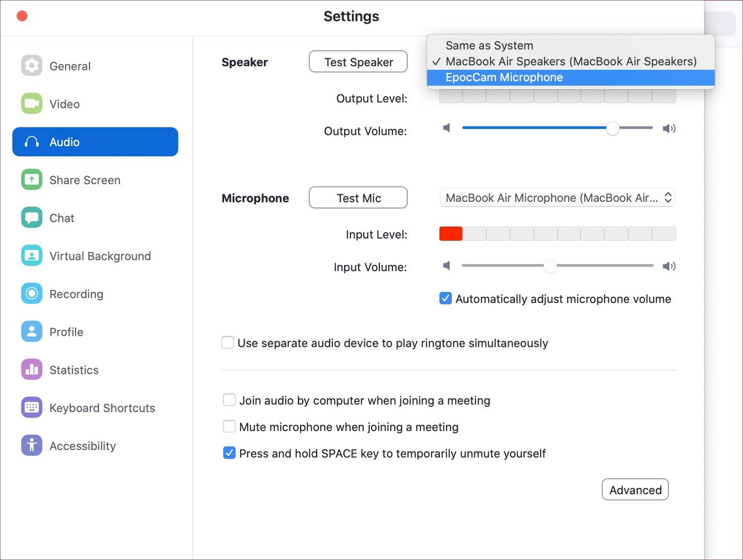Image resolution: width=743 pixels, height=560 pixels.
Task: Click the Video camera icon
Action: click(31, 104)
